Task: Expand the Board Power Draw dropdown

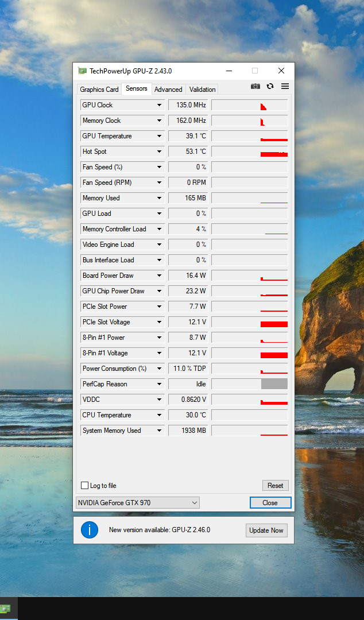Action: (159, 276)
